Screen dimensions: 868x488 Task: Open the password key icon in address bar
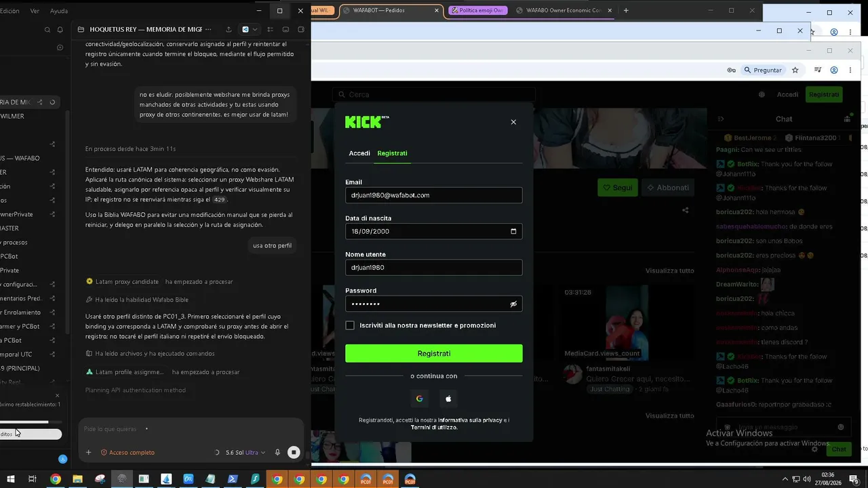click(732, 70)
